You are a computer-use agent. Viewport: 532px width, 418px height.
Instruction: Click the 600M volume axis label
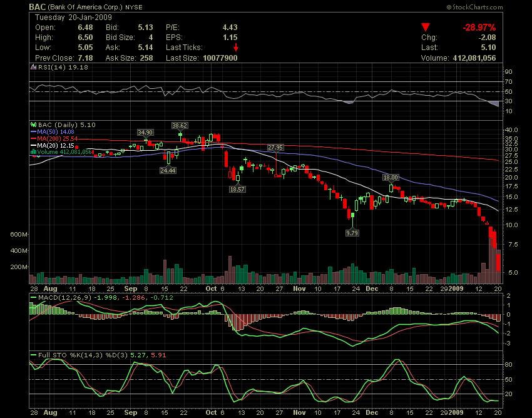pyautogui.click(x=19, y=235)
